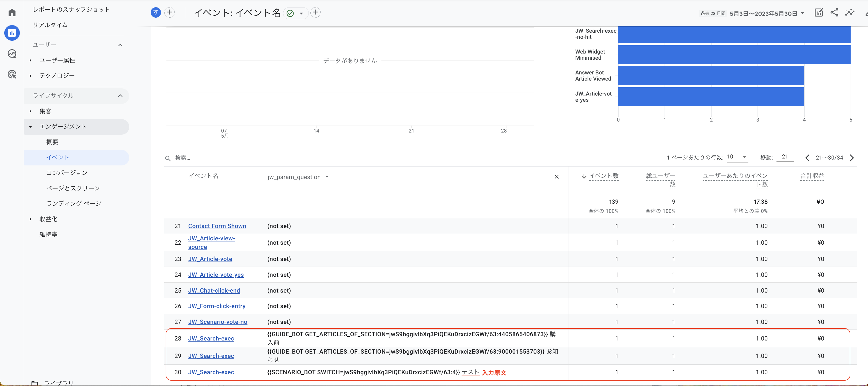Expand テクノロジー tree item

[30, 76]
